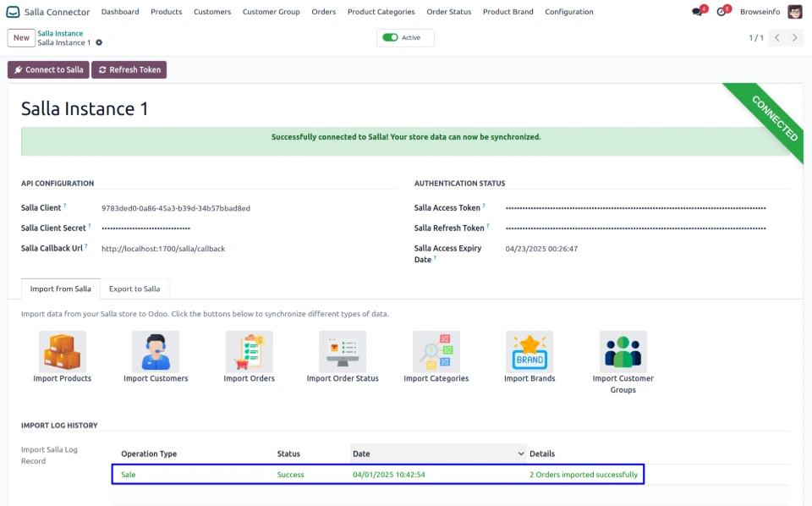
Task: Click the Refresh Token button
Action: (x=129, y=70)
